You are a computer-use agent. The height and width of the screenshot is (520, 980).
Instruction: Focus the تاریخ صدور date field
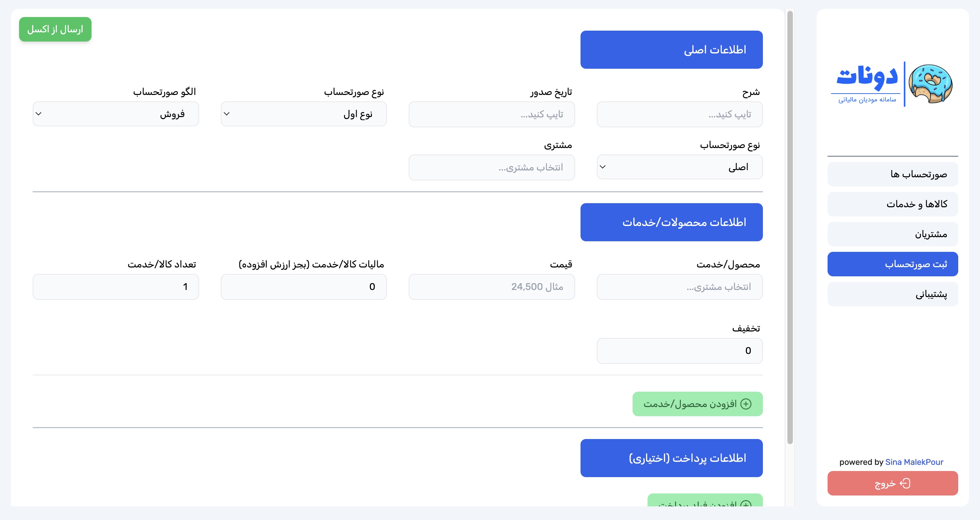(491, 114)
